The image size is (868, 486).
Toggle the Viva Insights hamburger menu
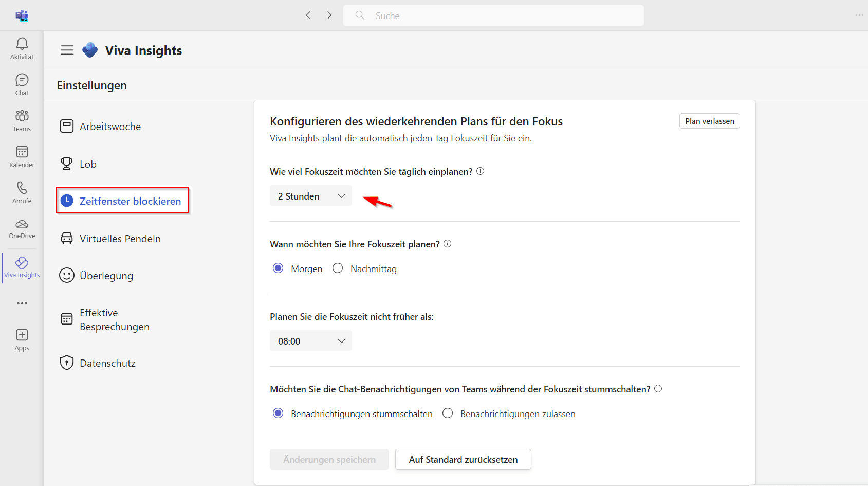(67, 50)
